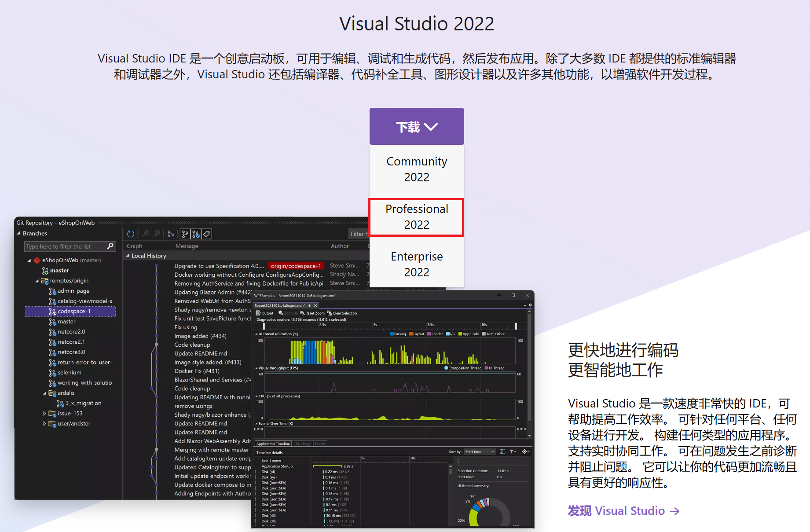Image resolution: width=810 pixels, height=532 pixels.
Task: Select the netcore2.1 branch
Action: (71, 342)
